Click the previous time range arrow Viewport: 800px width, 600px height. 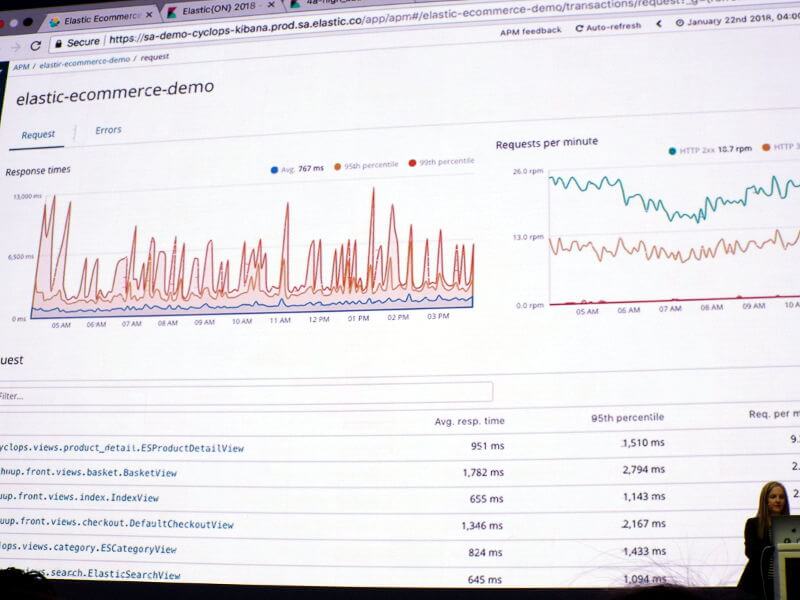coord(658,24)
